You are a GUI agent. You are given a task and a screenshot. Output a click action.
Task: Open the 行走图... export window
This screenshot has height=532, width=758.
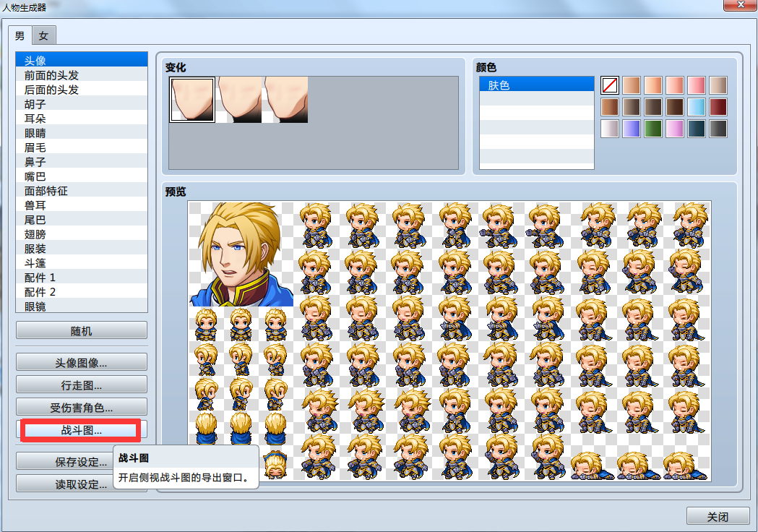(82, 385)
